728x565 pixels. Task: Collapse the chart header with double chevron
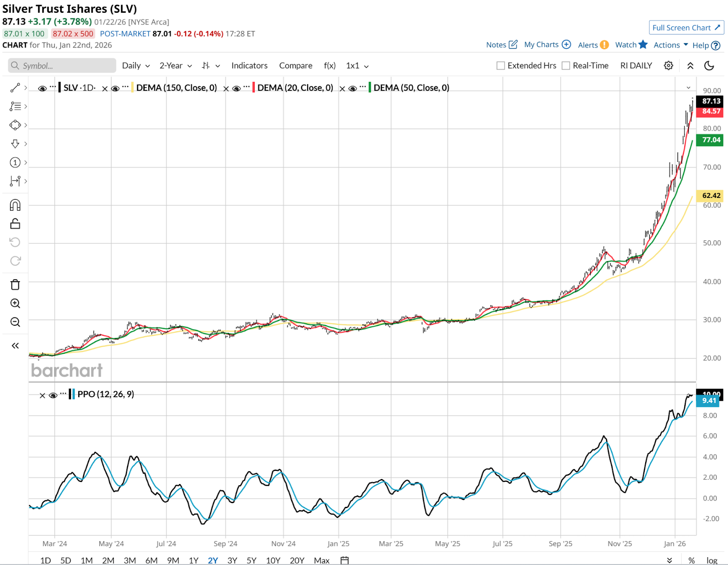(690, 66)
